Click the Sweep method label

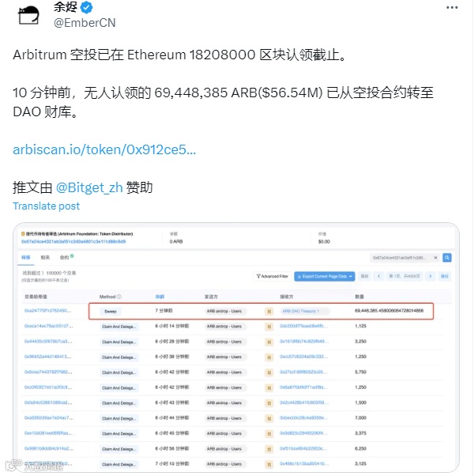coord(111,312)
